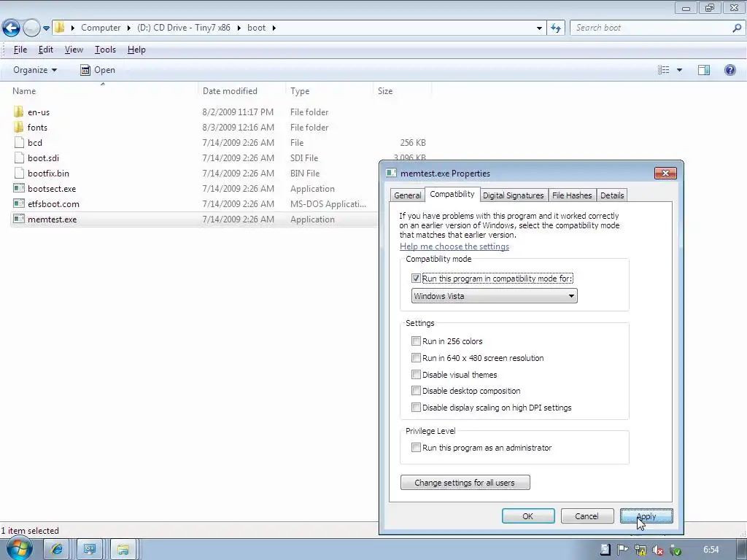The width and height of the screenshot is (747, 560).
Task: Check Disable display scaling on high DPI
Action: point(416,407)
